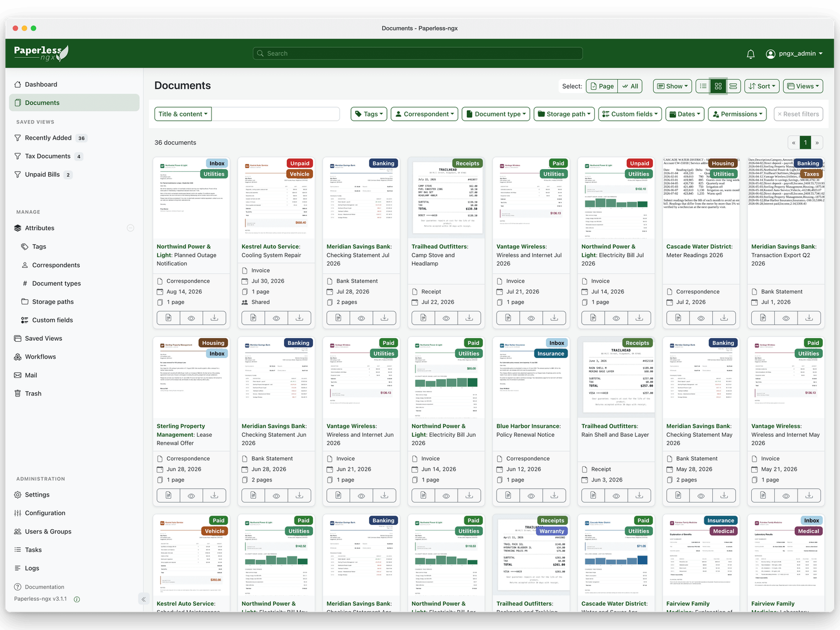Open the Correspondent filter dropdown

(425, 114)
